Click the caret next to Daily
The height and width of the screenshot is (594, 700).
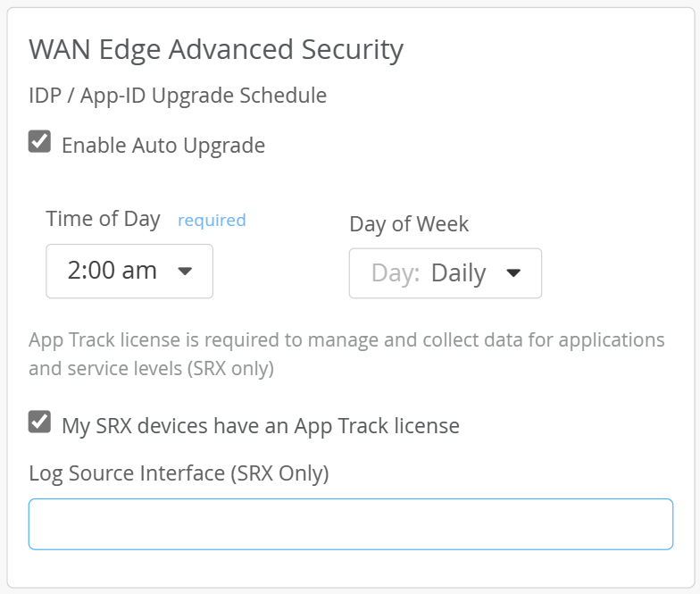(x=513, y=273)
